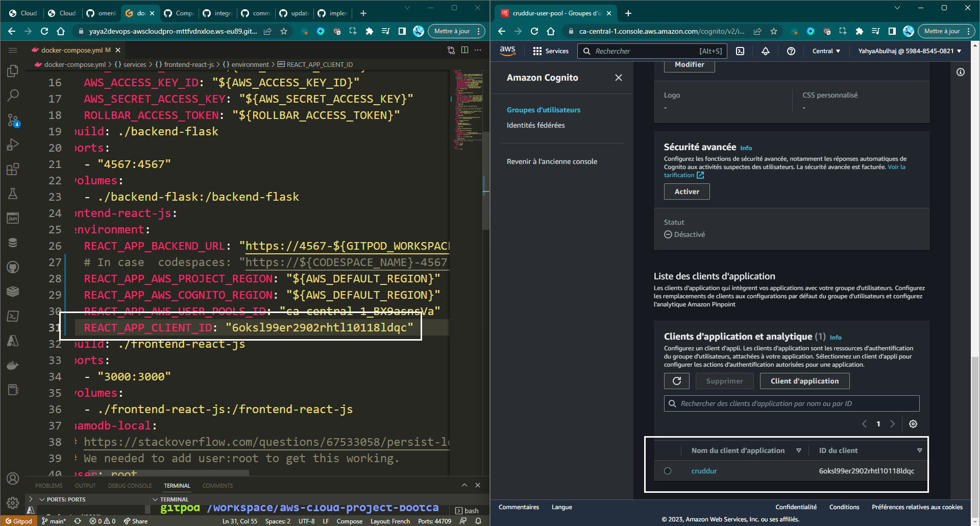Viewport: 980px width, 526px height.
Task: Go to next page of app clients
Action: [x=893, y=424]
